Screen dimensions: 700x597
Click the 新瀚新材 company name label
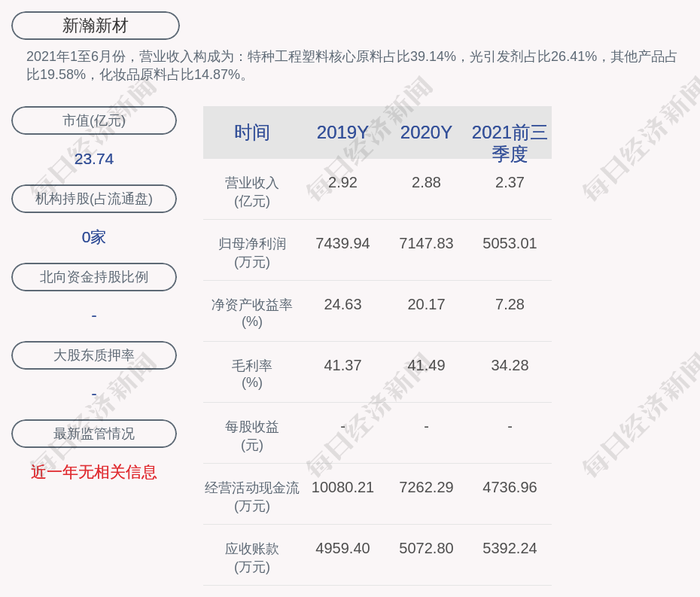coord(95,26)
